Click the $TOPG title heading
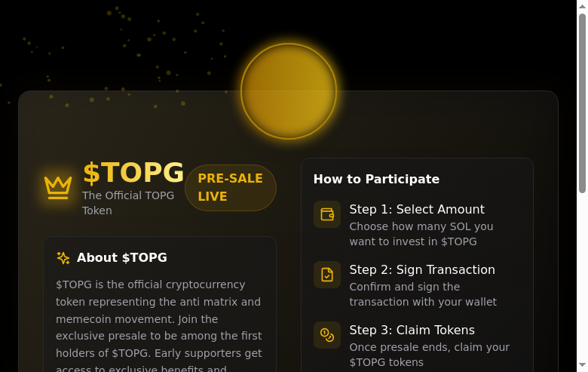 133,173
